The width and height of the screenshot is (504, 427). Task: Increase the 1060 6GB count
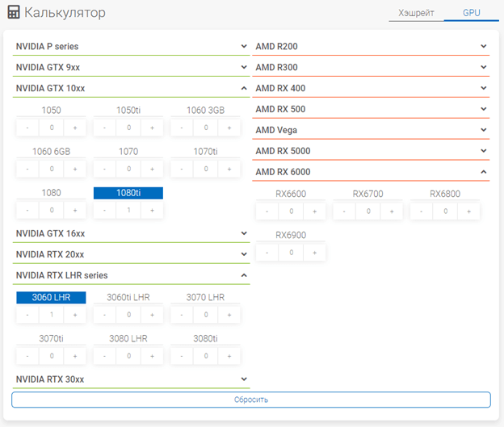(x=75, y=169)
